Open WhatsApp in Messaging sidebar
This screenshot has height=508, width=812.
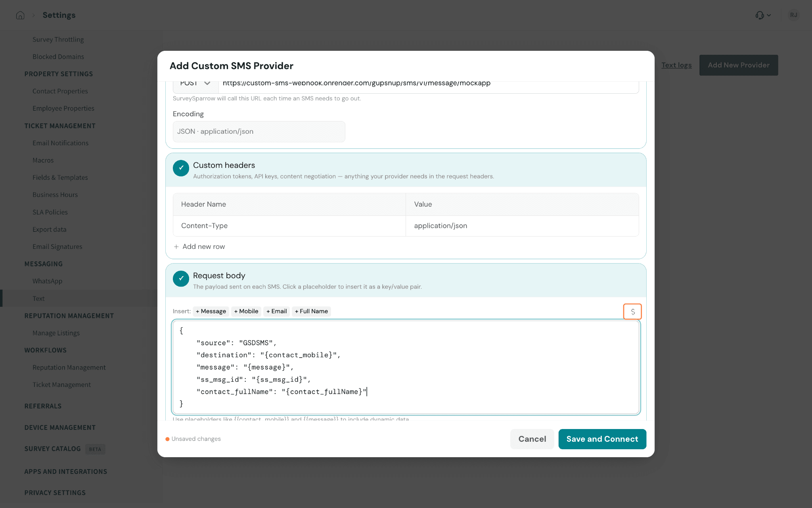48,281
